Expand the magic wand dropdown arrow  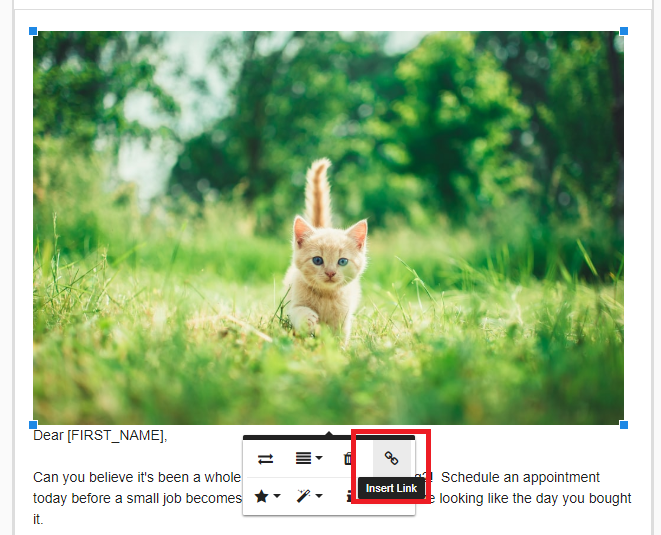click(319, 496)
